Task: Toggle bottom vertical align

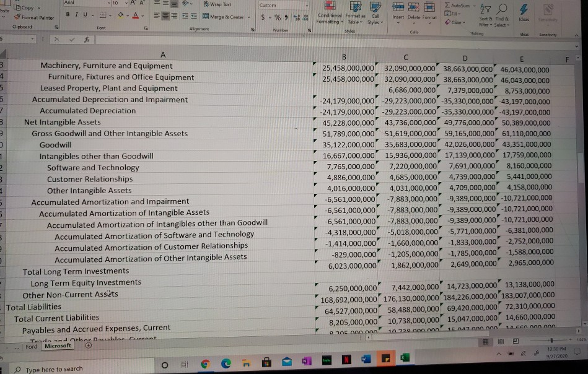Action: click(x=174, y=4)
